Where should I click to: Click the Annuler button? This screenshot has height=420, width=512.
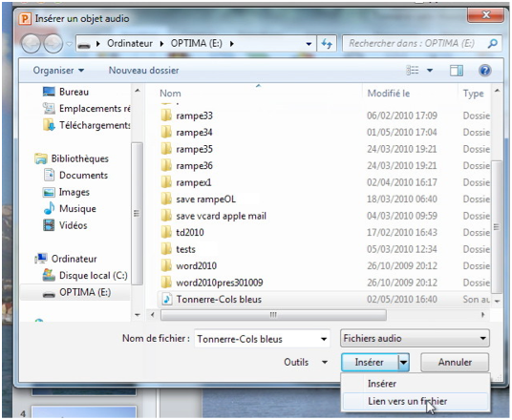455,362
